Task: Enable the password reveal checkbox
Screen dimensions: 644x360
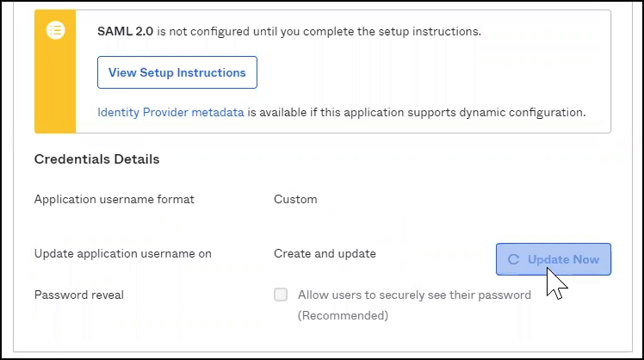Action: click(281, 295)
